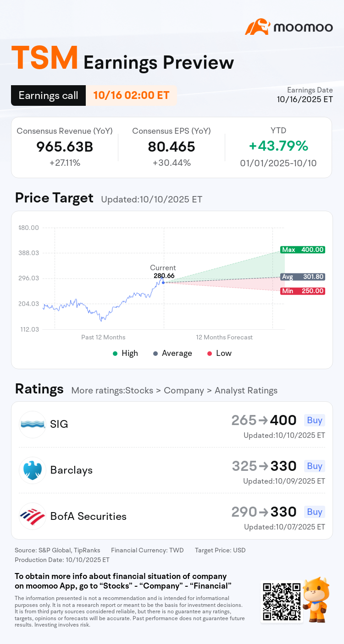The image size is (344, 644).
Task: Click the Barclays eagle logo
Action: 33,470
